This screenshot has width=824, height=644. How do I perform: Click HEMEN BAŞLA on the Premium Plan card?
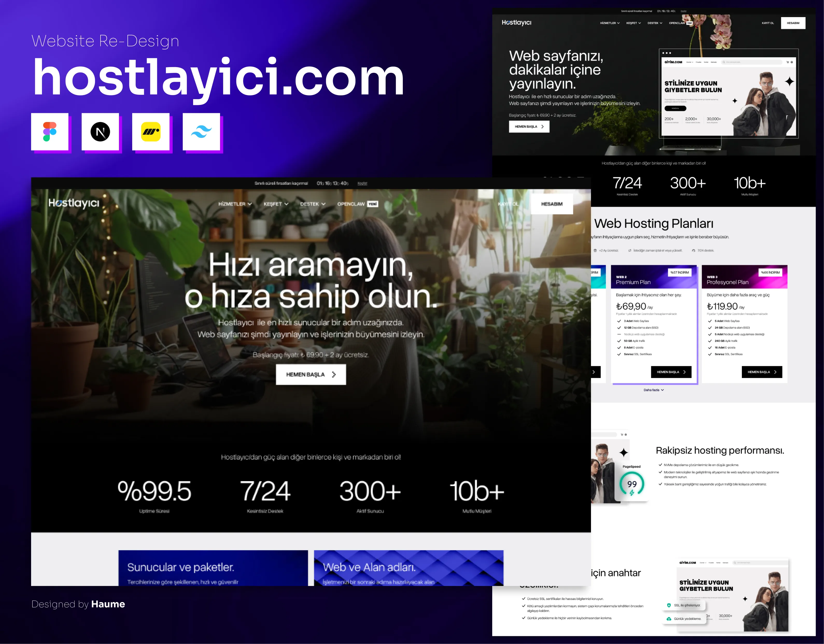671,372
